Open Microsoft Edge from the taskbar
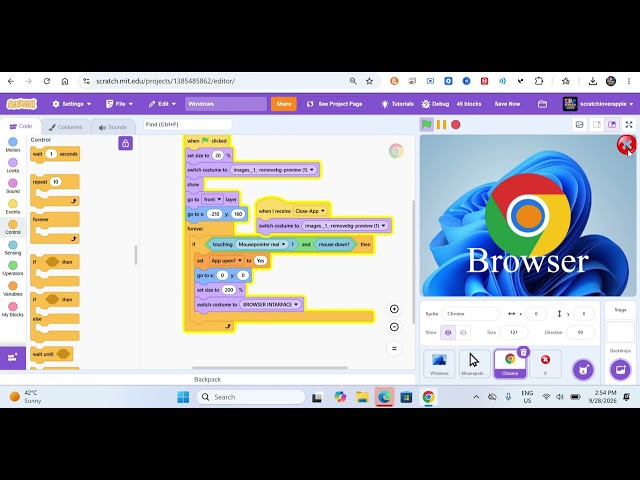 [384, 397]
